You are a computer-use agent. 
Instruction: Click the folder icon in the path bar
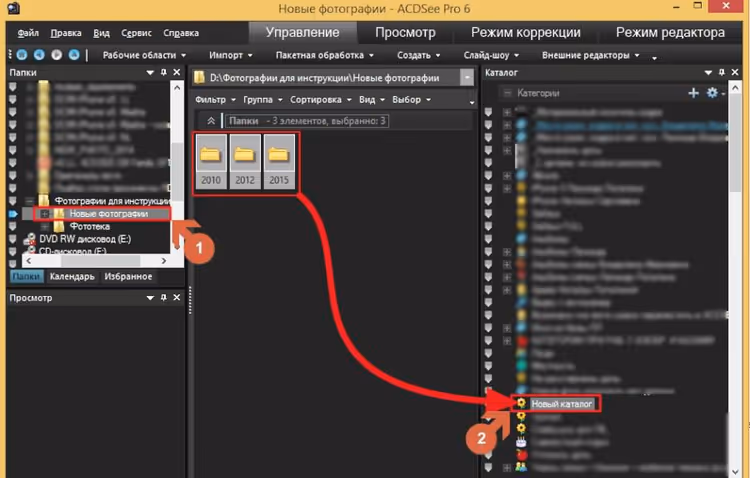point(199,78)
